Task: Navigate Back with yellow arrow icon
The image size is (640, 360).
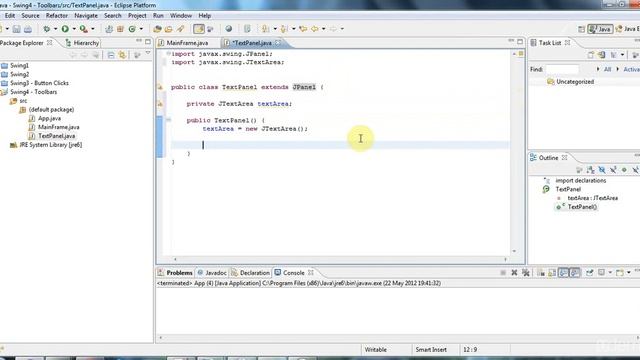Action: click(x=315, y=29)
